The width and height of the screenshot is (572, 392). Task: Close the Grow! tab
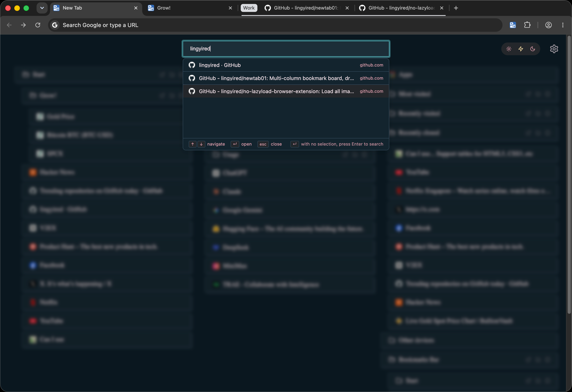(x=230, y=8)
